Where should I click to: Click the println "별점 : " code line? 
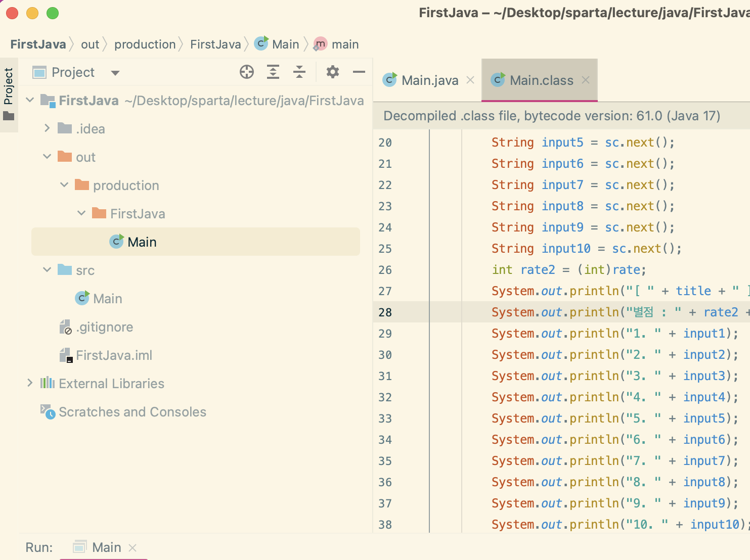point(621,312)
